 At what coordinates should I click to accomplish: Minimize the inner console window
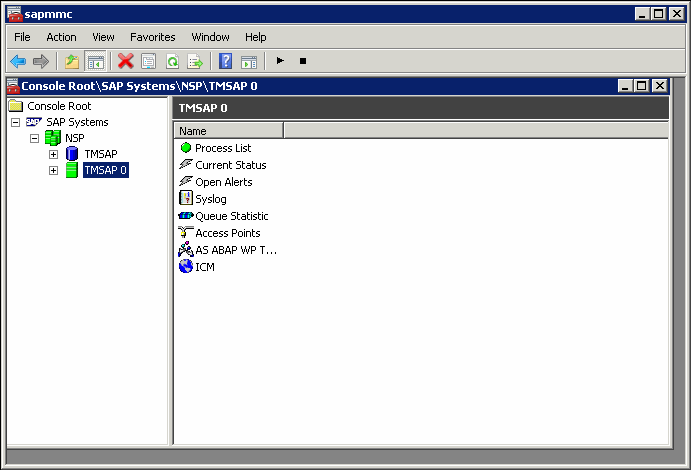(625, 85)
